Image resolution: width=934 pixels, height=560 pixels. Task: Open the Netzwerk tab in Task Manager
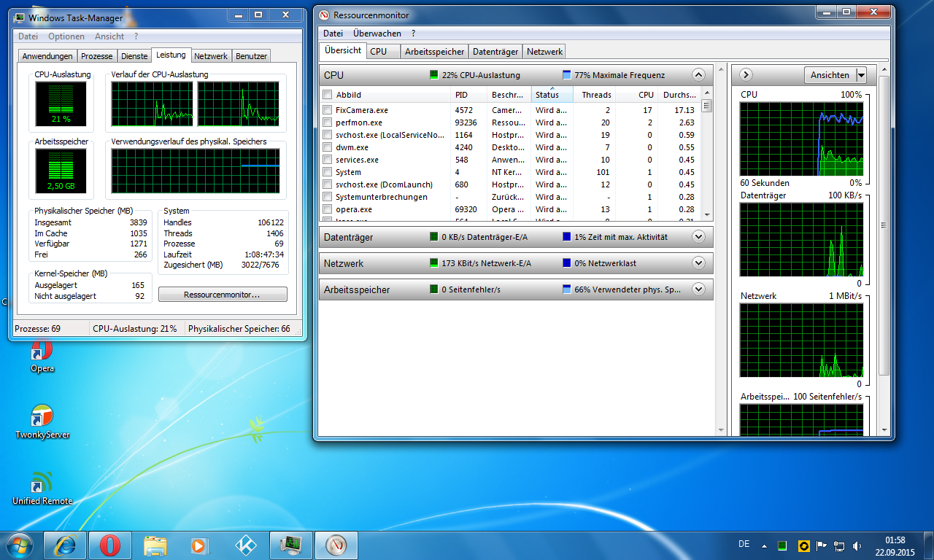pos(211,56)
